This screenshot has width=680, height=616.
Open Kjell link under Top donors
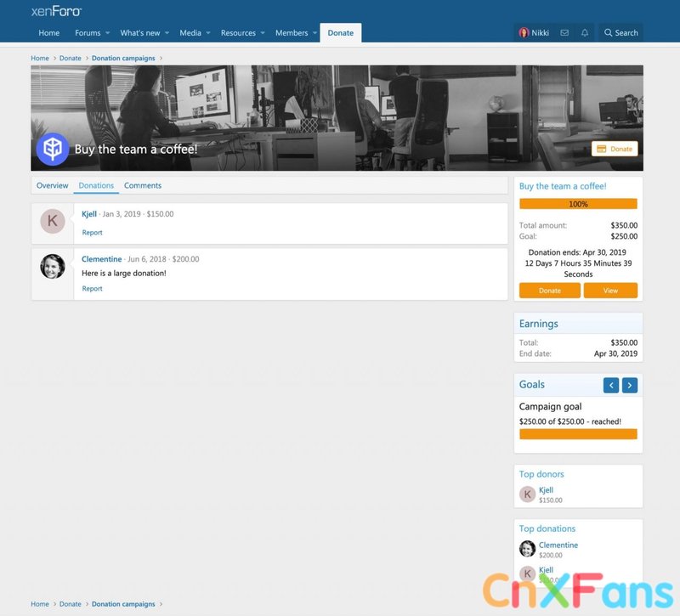[x=546, y=490]
